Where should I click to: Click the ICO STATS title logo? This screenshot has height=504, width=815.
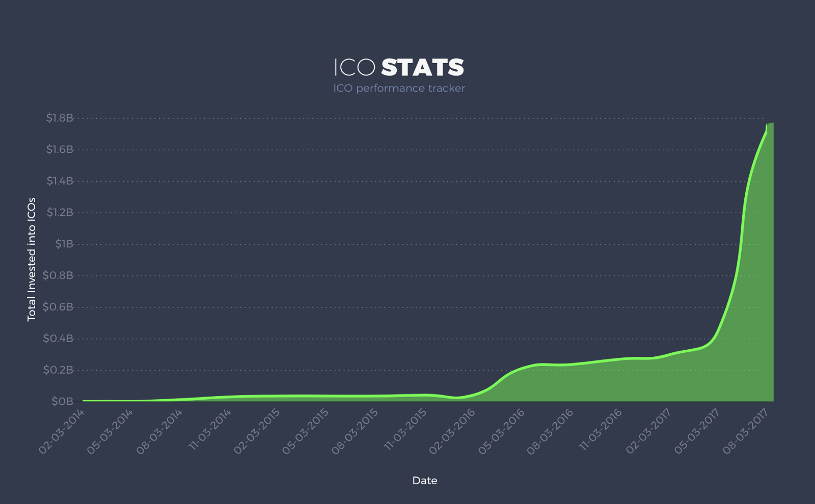coord(399,67)
